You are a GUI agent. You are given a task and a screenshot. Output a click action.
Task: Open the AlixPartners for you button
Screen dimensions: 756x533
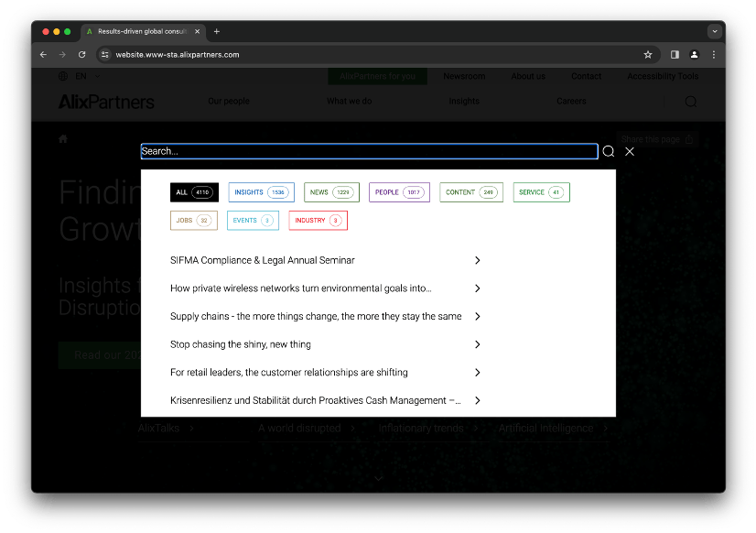377,76
